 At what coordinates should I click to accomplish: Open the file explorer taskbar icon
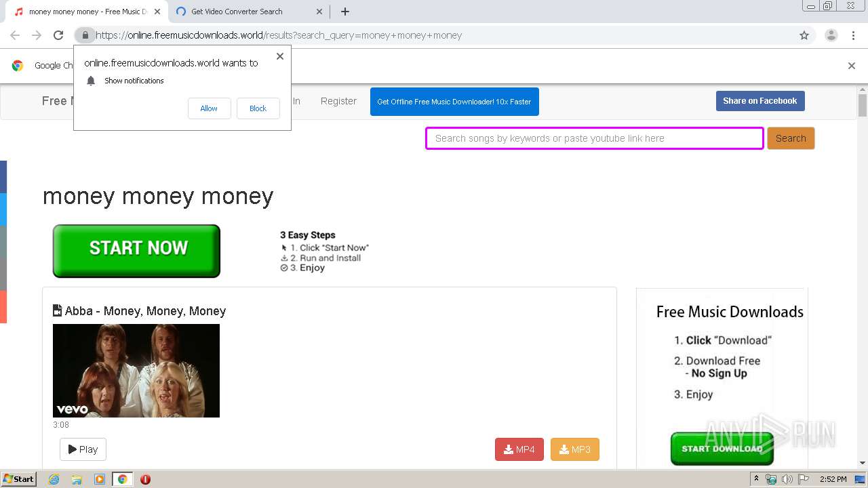click(x=77, y=479)
